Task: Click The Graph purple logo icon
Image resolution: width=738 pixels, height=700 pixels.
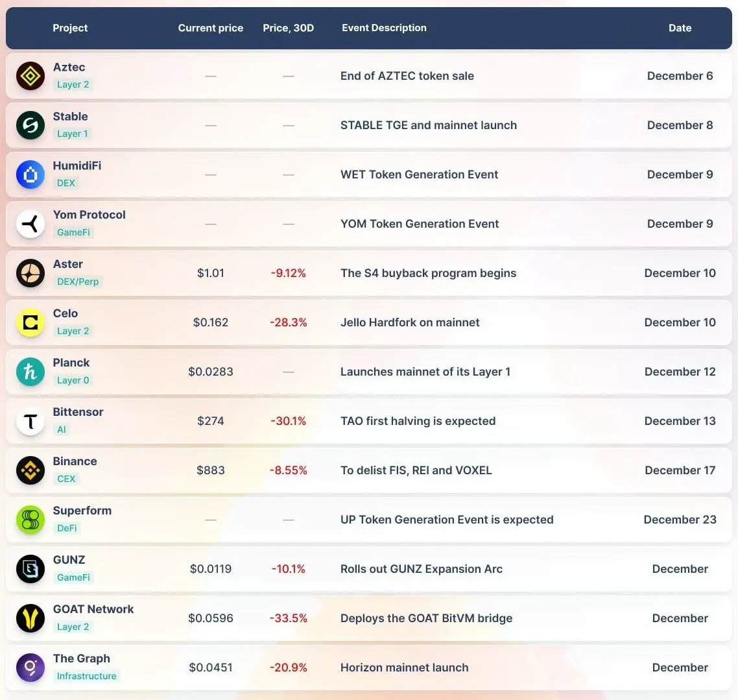Action: tap(30, 668)
